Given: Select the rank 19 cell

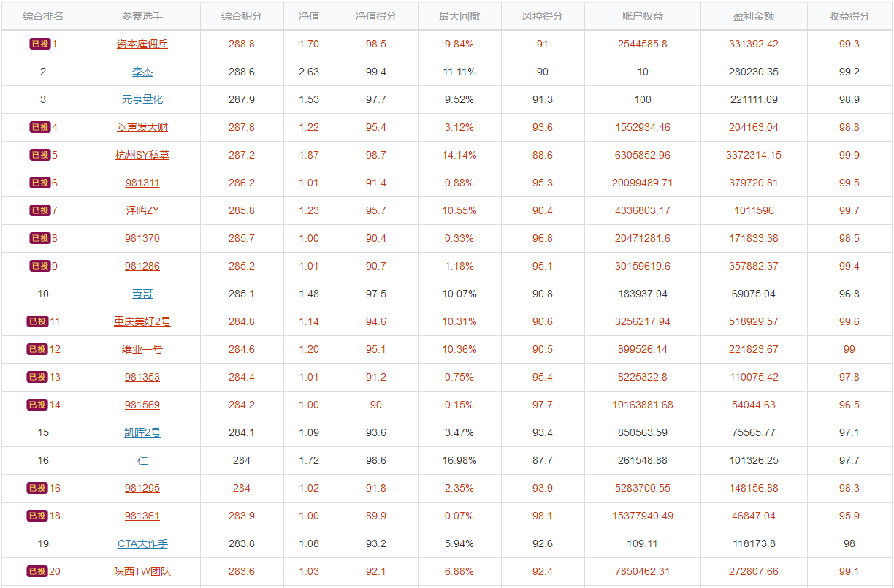Looking at the screenshot, I should click(x=43, y=543).
